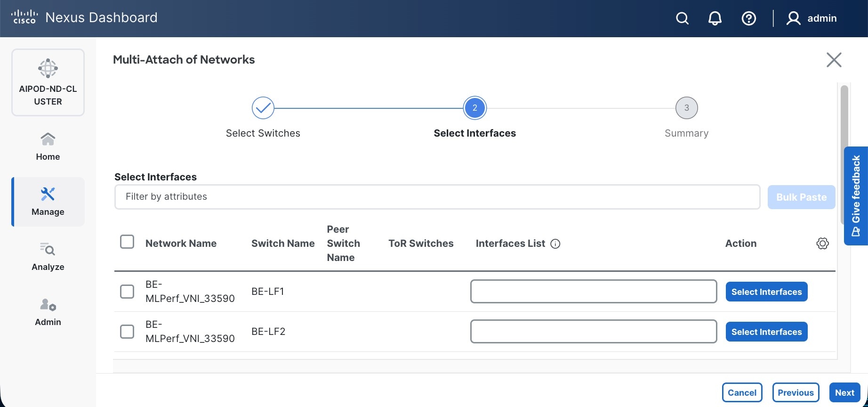Image resolution: width=868 pixels, height=407 pixels.
Task: Open the search icon in header
Action: tap(682, 18)
